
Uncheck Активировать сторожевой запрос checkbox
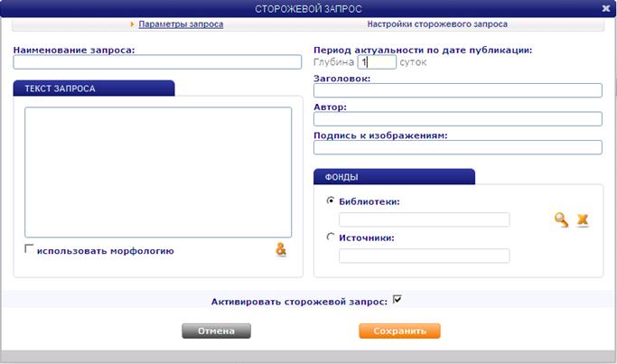[x=397, y=300]
